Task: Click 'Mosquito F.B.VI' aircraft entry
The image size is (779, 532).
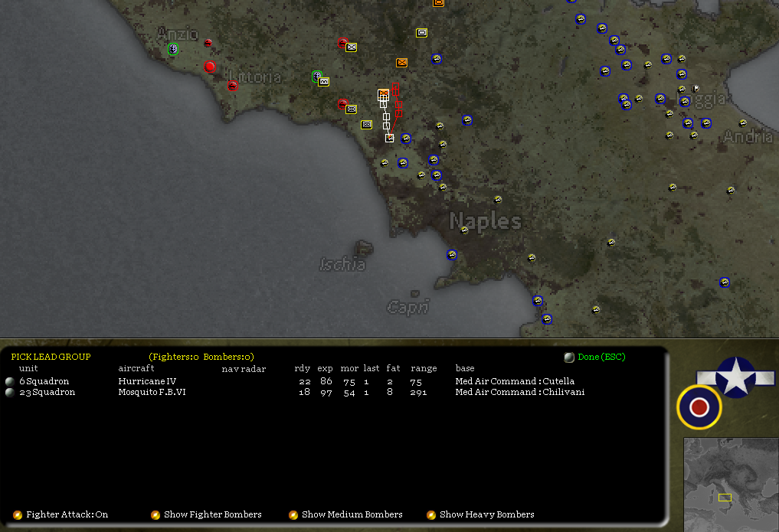Action: click(x=152, y=392)
